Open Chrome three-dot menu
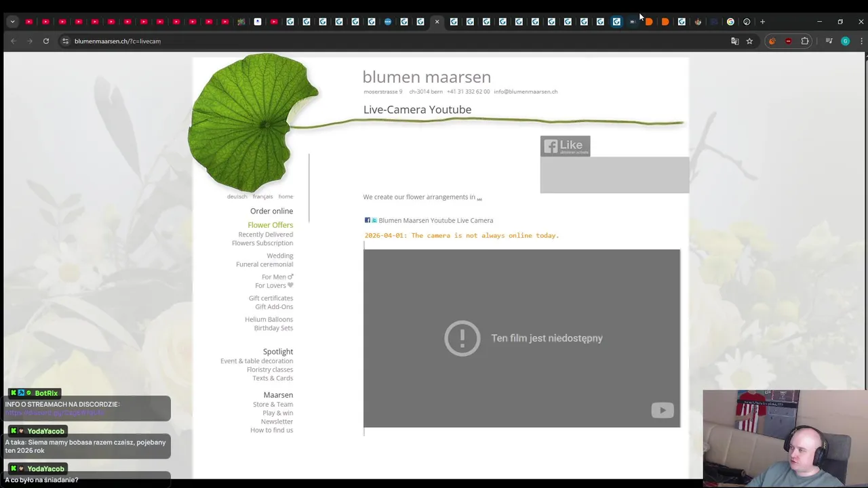 pos(861,41)
